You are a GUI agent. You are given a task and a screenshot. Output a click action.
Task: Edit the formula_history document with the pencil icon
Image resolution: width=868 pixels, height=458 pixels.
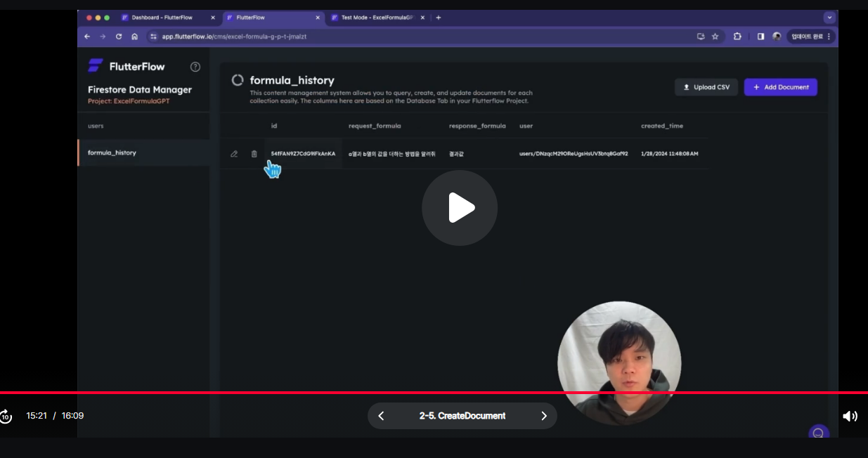(234, 154)
